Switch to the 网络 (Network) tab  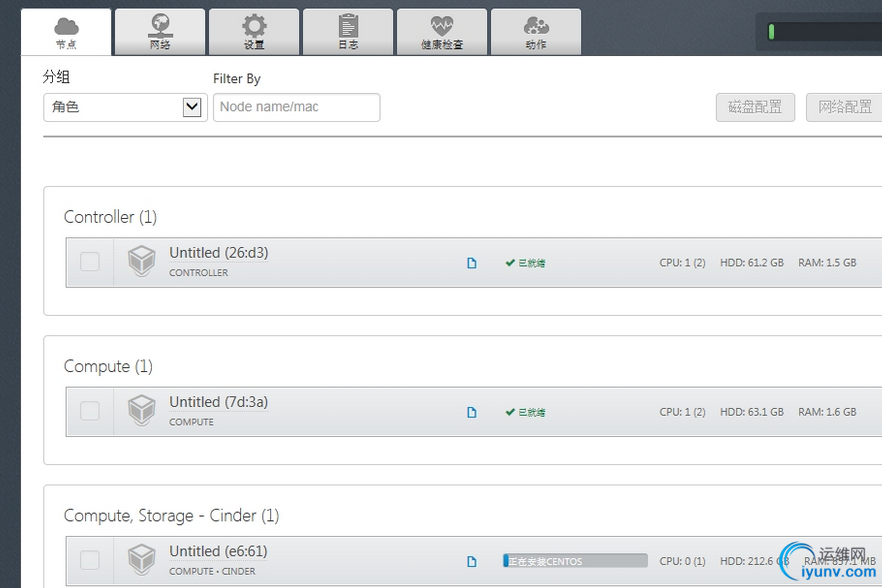[160, 33]
